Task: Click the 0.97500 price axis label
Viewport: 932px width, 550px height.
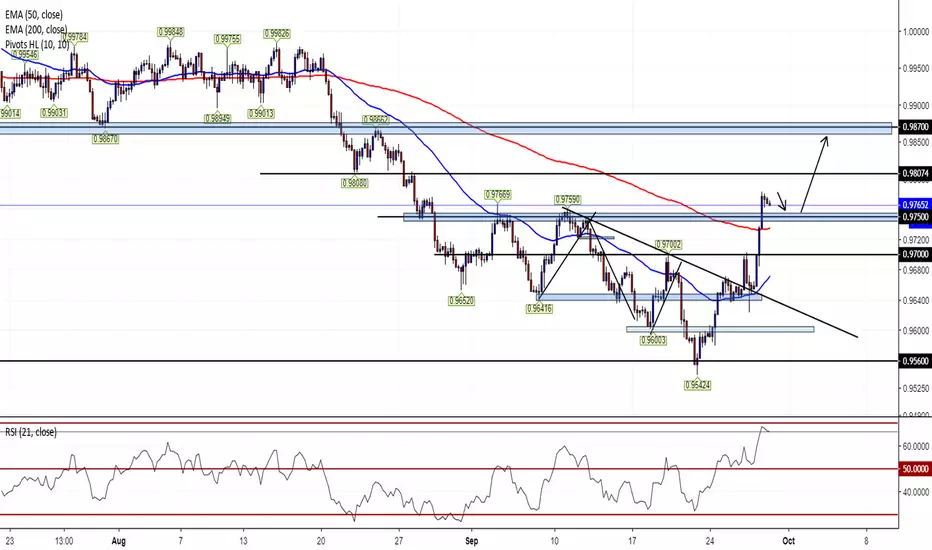Action: click(x=915, y=217)
